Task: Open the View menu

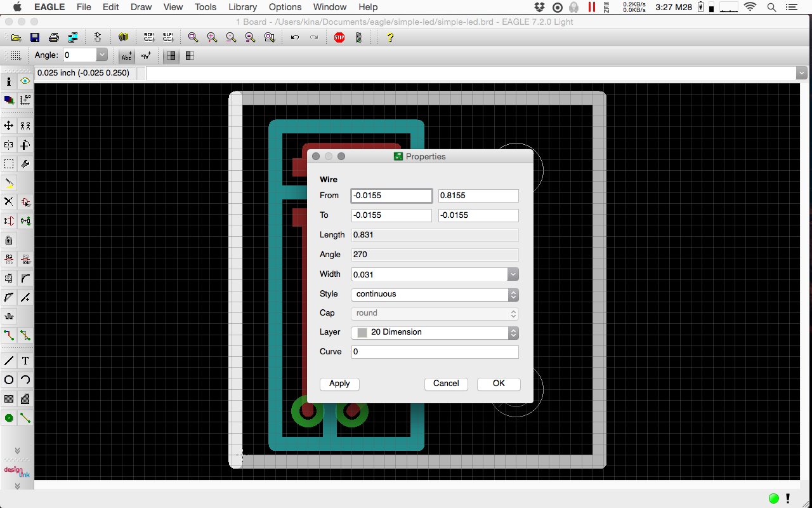Action: coord(173,7)
